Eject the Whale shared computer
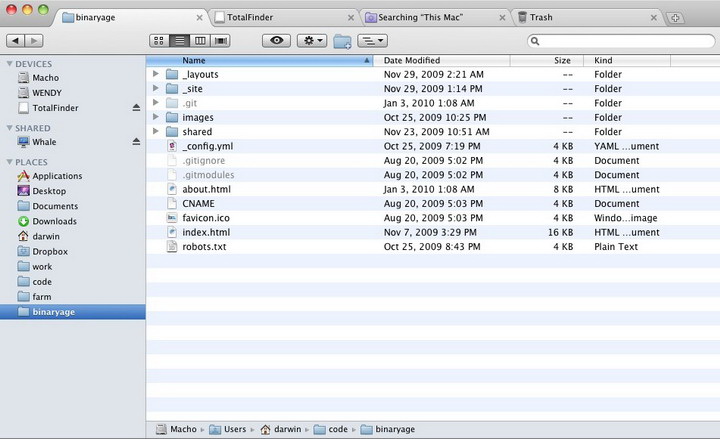720x439 pixels. [x=136, y=141]
